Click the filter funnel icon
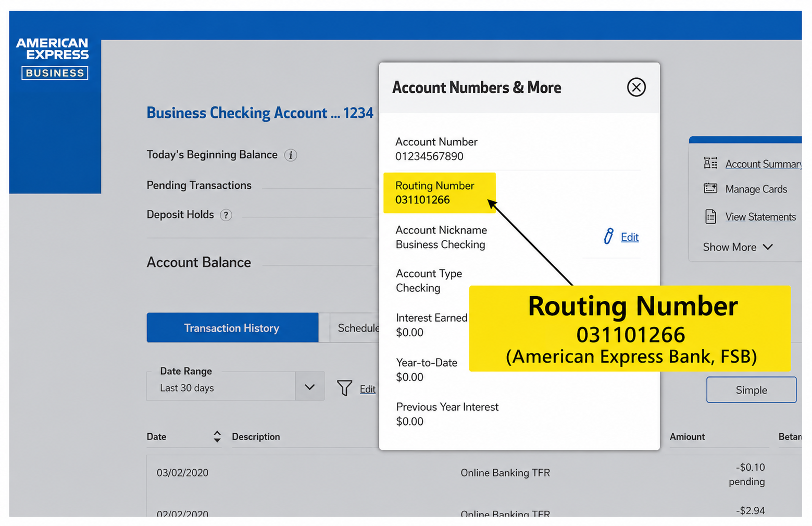812x526 pixels. pyautogui.click(x=344, y=387)
